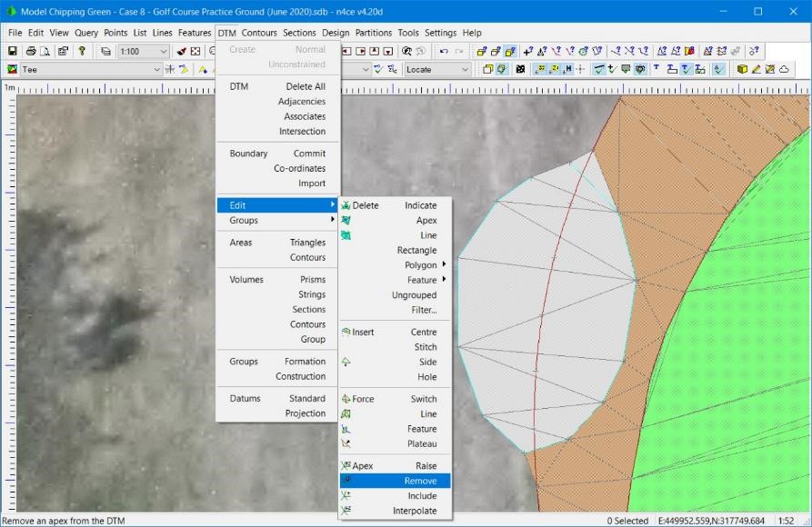Open the 1:100 scale dropdown
Viewport: 812px width, 527px height.
pyautogui.click(x=163, y=51)
